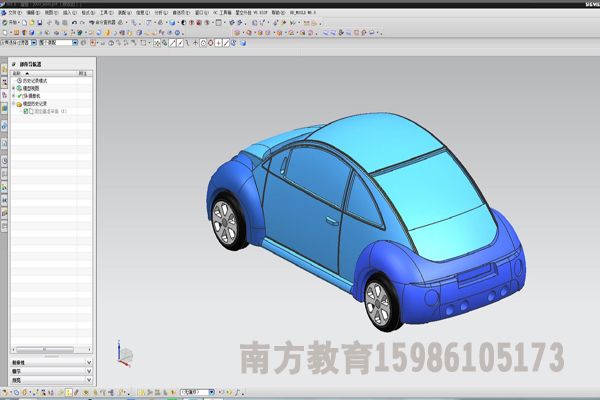Open the selection type filter dropdown
600x400 pixels.
point(34,43)
